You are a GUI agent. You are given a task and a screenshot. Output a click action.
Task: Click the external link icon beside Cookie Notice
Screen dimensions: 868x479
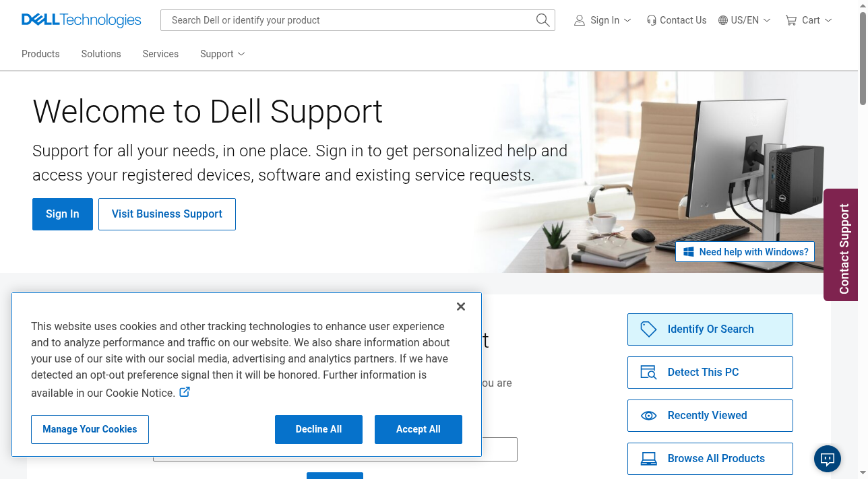point(185,391)
